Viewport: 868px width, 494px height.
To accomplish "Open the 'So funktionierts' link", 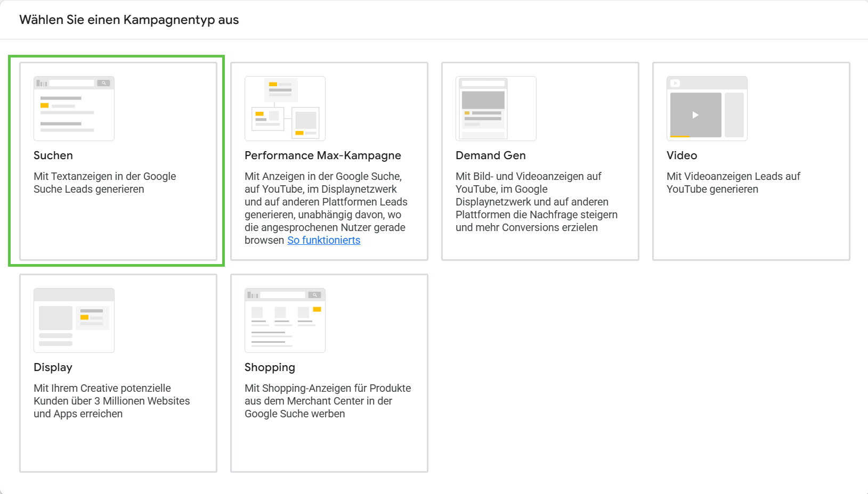I will [x=324, y=240].
